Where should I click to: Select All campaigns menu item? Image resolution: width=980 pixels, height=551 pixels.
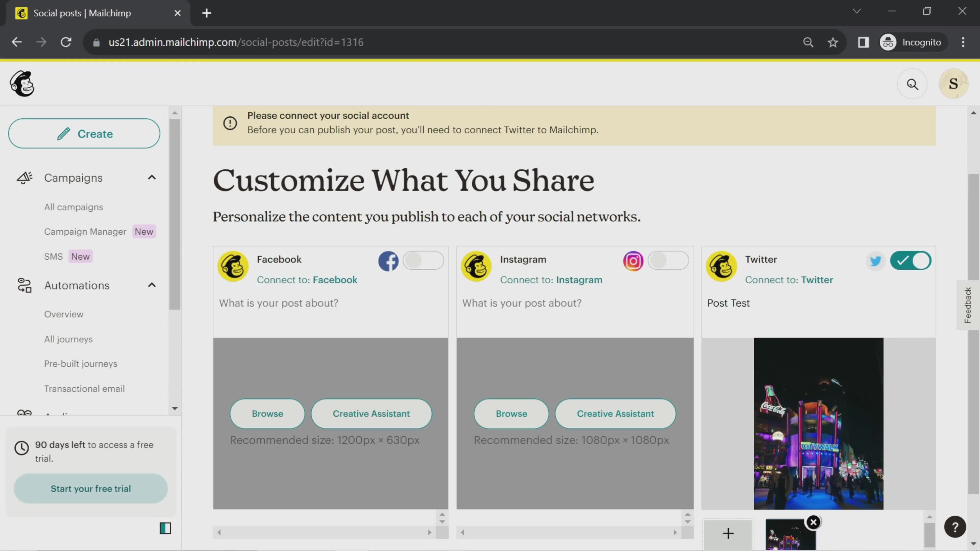click(x=73, y=207)
